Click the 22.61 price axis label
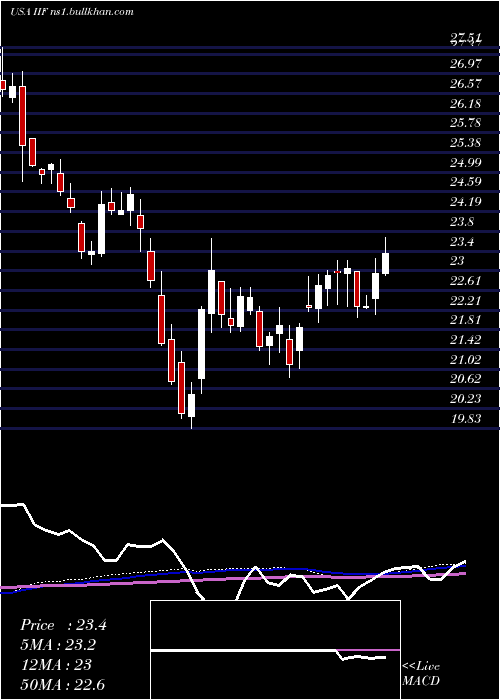The height and width of the screenshot is (700, 500). coord(466,281)
